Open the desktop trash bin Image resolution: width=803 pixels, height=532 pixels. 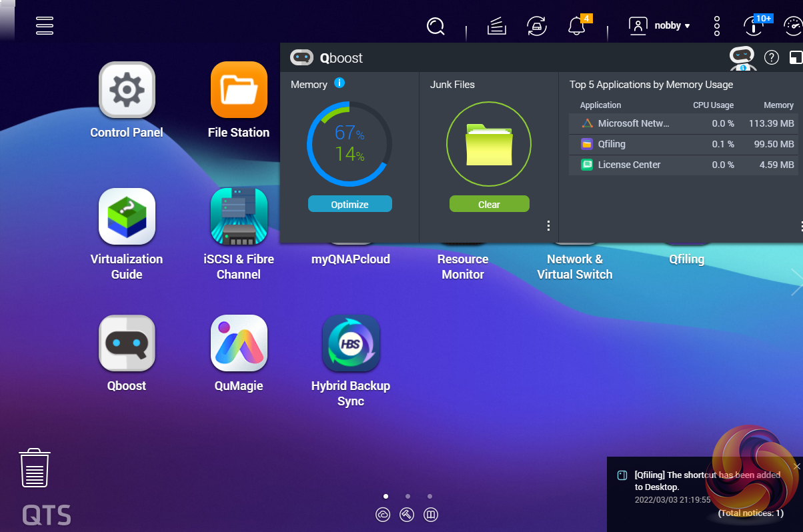click(x=35, y=468)
